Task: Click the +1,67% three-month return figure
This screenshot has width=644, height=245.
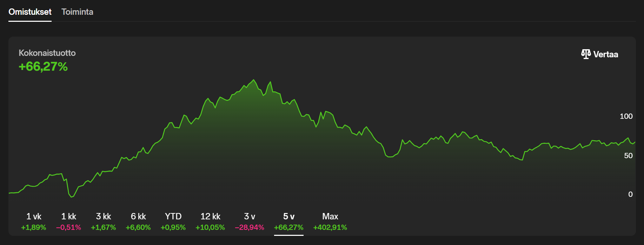Action: point(103,227)
